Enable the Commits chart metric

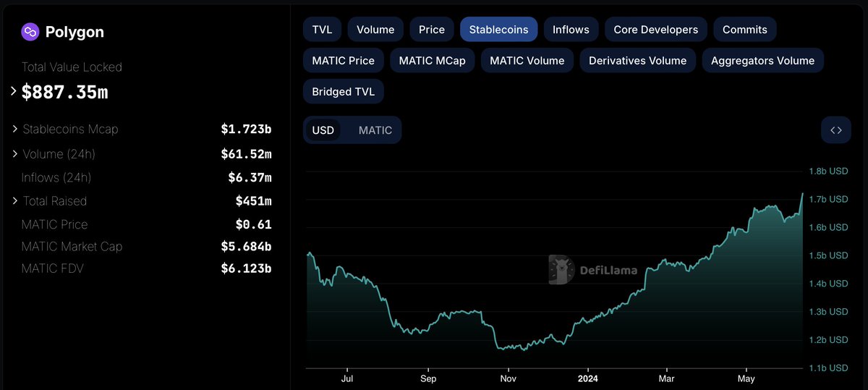click(745, 30)
